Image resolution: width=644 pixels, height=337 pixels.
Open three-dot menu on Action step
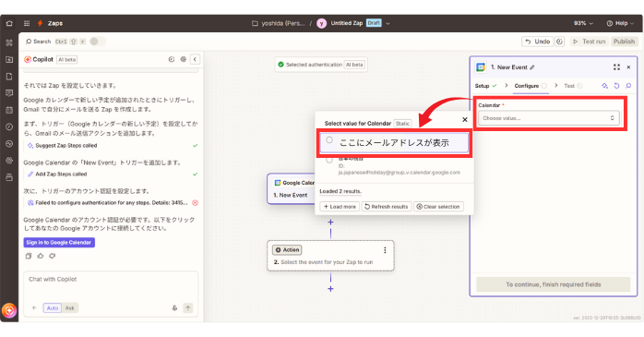(x=385, y=250)
